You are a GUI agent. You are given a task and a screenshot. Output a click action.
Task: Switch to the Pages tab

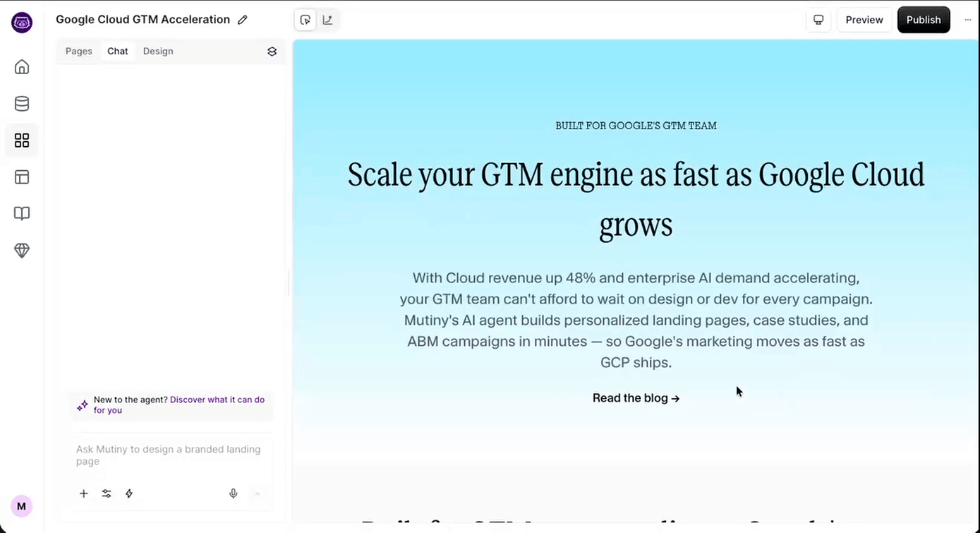[x=79, y=51]
